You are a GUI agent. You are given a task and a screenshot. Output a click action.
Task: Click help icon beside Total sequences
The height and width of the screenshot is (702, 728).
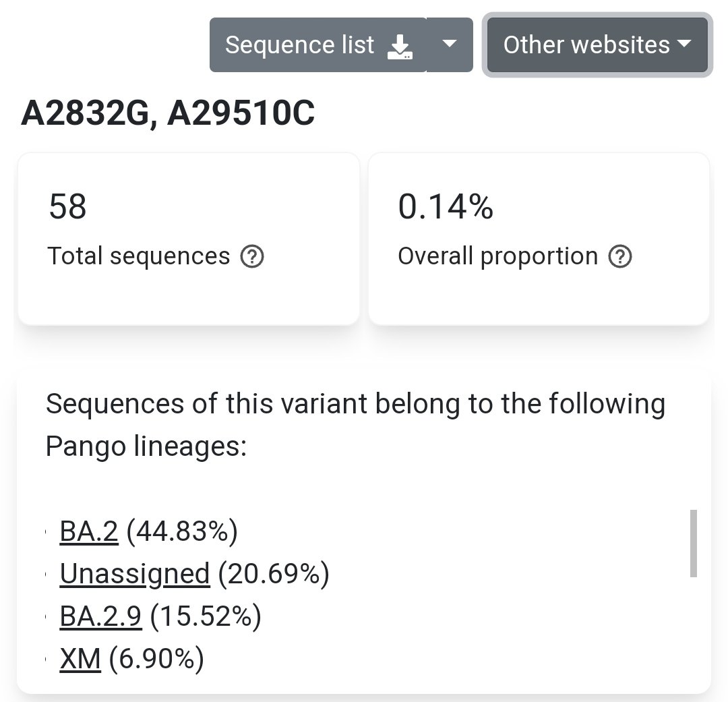[252, 256]
